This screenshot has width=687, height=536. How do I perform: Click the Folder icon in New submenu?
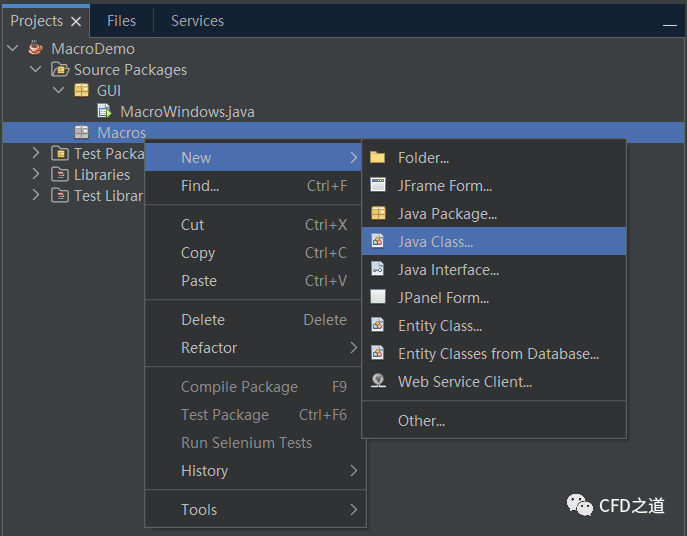pos(377,158)
